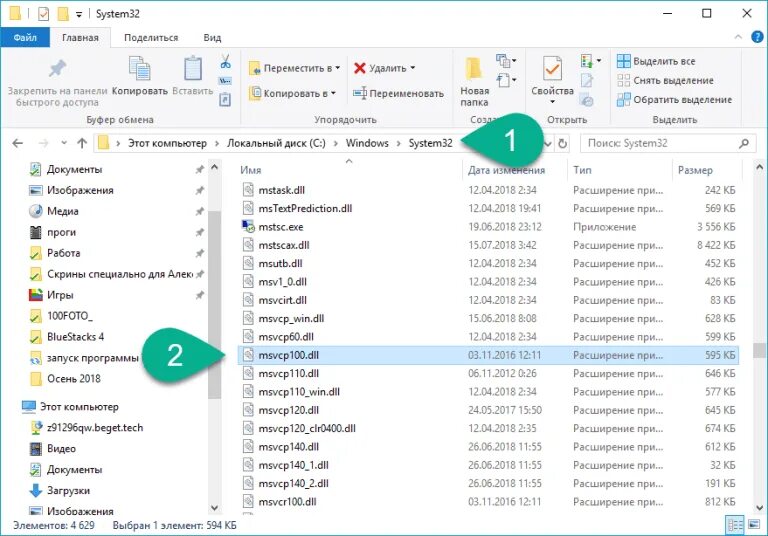Open the Игры folder in Quick Access

tap(60, 295)
